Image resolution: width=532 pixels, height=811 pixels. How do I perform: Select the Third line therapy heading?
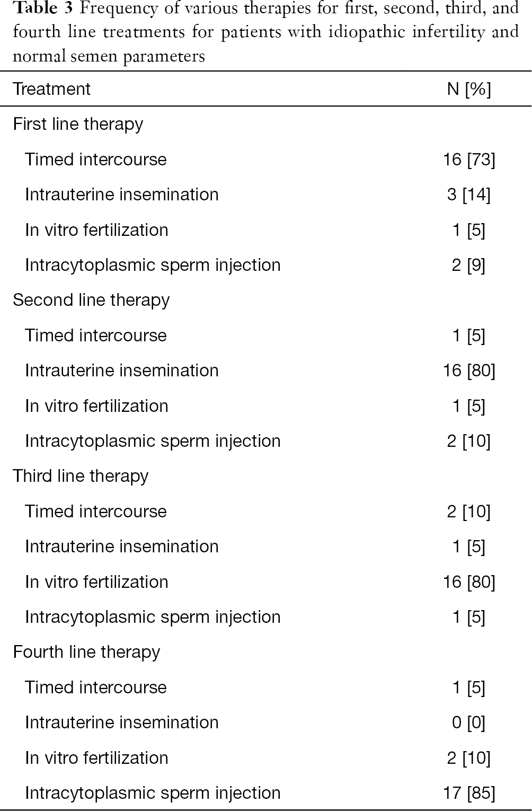[x=81, y=477]
